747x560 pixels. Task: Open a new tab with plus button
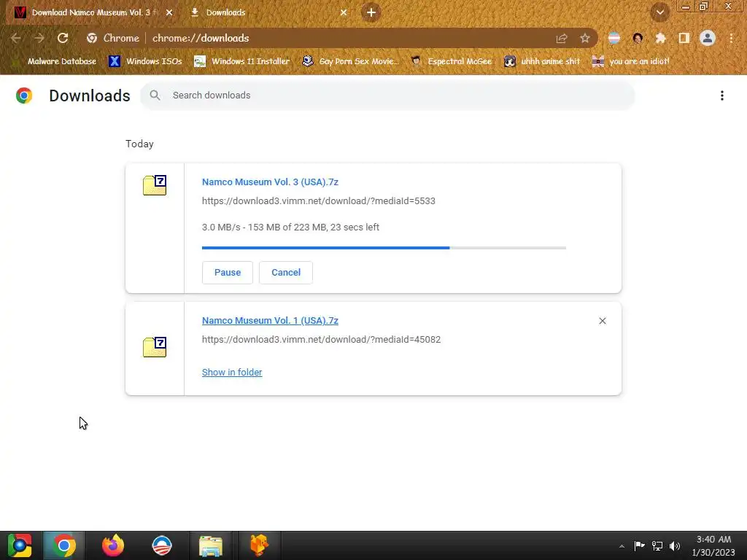coord(371,12)
